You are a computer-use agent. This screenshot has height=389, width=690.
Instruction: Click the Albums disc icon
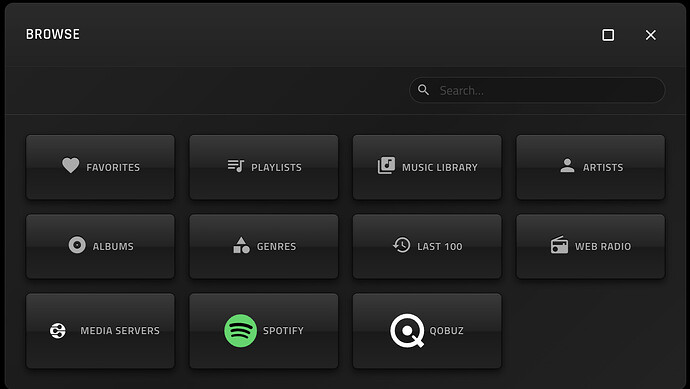[77, 245]
